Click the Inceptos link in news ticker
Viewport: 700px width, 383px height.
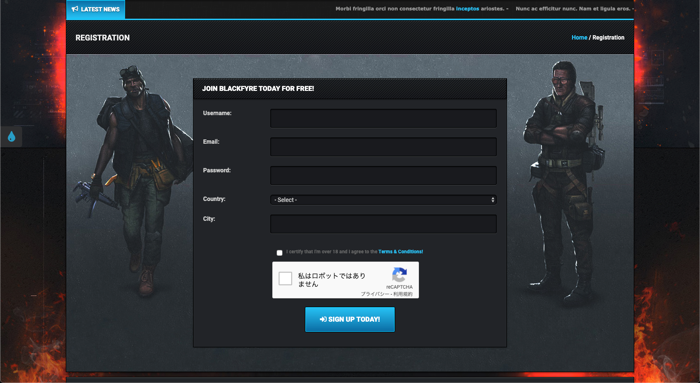(467, 8)
